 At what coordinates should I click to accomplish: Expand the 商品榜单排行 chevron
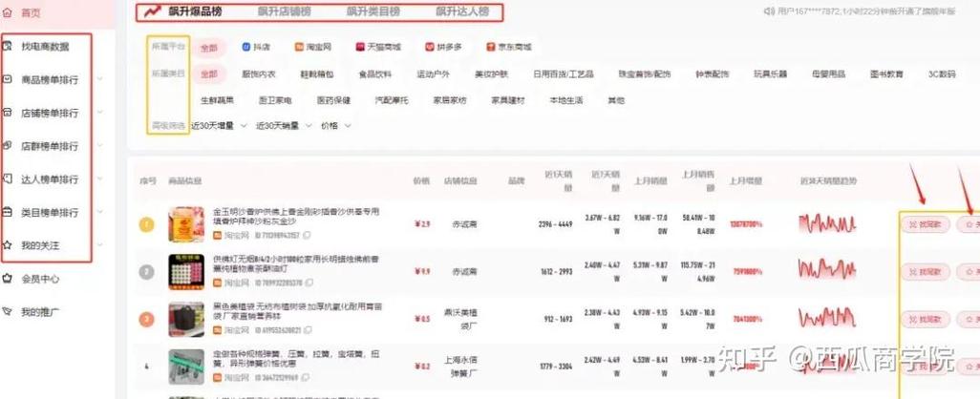[x=100, y=80]
